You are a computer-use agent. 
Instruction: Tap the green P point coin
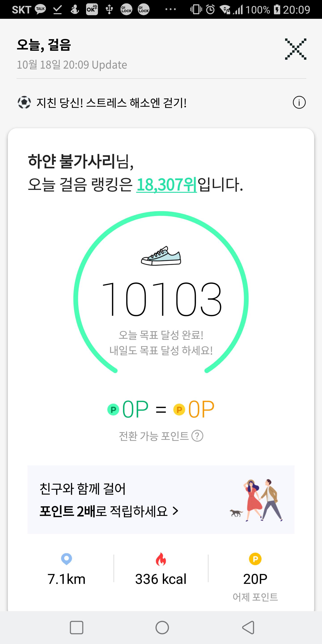point(113,410)
